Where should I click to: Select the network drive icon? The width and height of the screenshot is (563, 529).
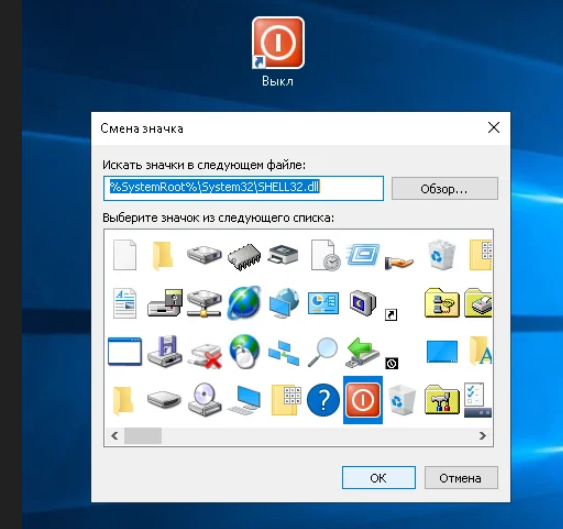pos(204,303)
